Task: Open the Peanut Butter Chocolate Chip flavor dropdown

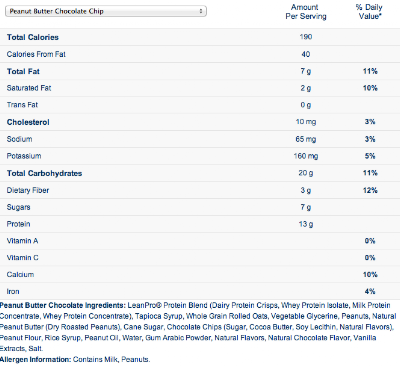Action: click(106, 11)
